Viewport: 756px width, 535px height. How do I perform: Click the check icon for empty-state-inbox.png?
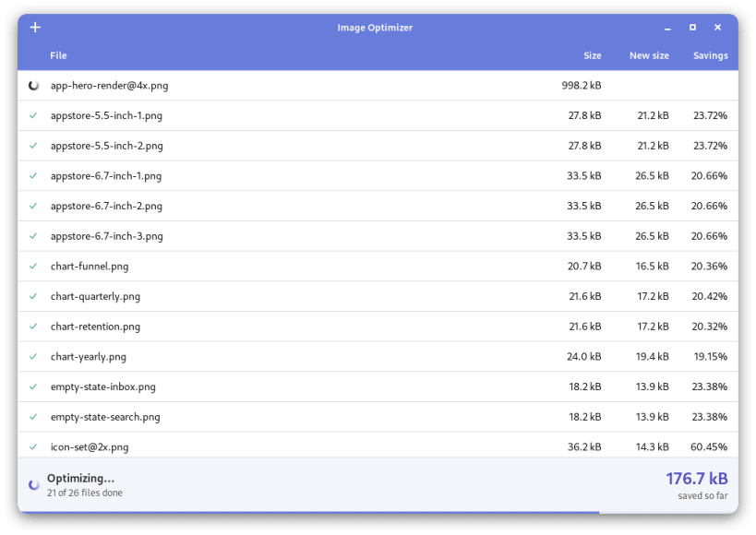coord(33,386)
